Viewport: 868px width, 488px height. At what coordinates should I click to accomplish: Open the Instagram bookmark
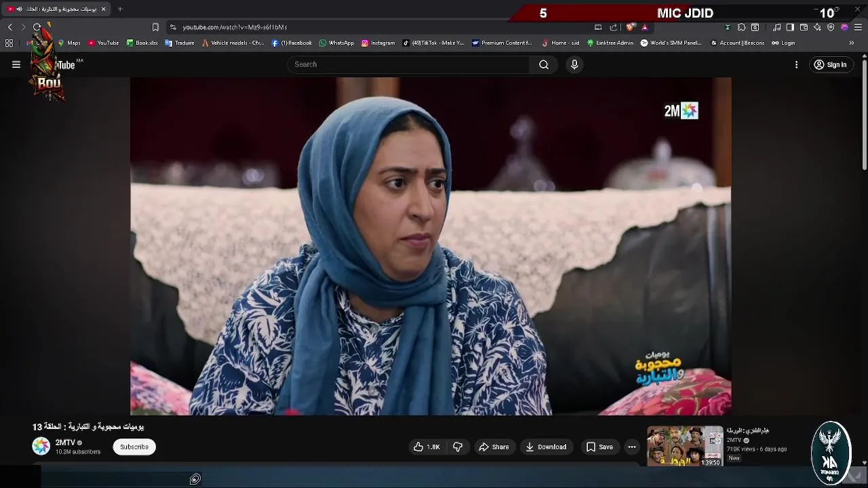pos(378,43)
